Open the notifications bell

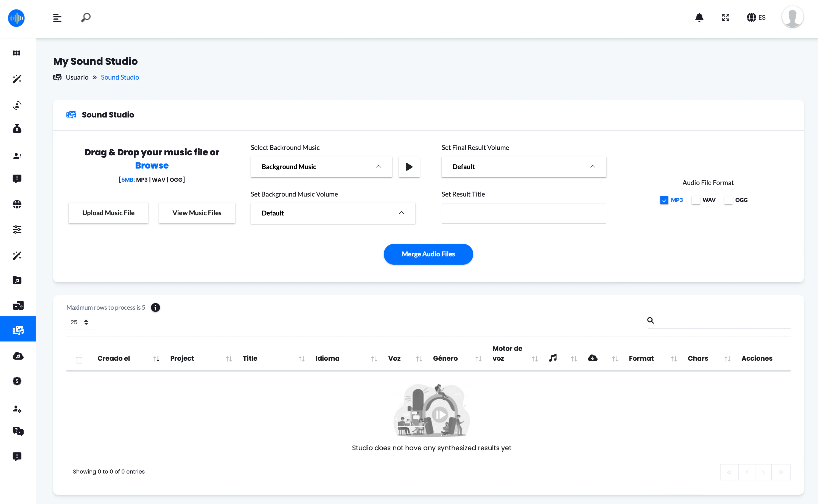point(699,17)
